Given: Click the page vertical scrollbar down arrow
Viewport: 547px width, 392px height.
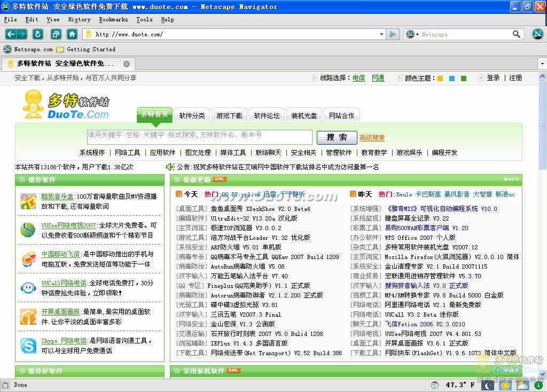Looking at the screenshot, I should [543, 374].
